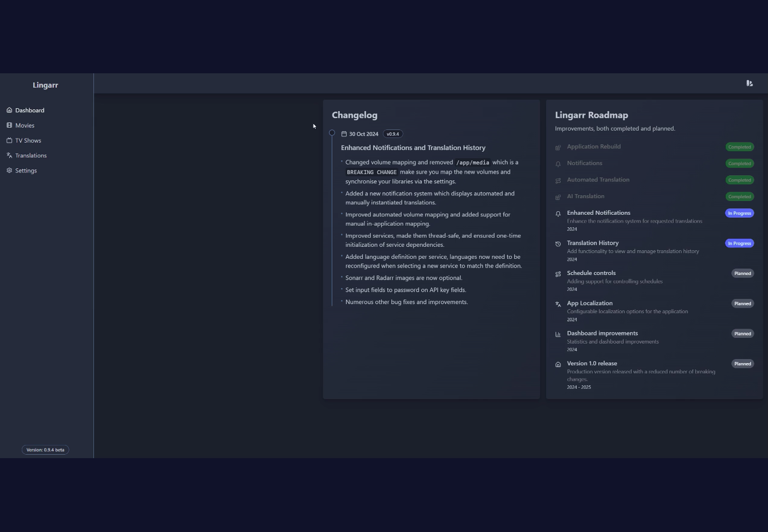The height and width of the screenshot is (532, 768).
Task: Click the Application Rebuild roadmap icon
Action: point(558,147)
